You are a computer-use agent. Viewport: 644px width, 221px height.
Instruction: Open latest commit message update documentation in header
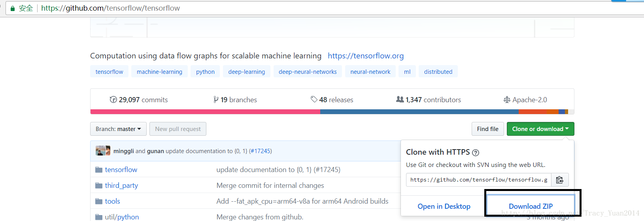click(206, 151)
